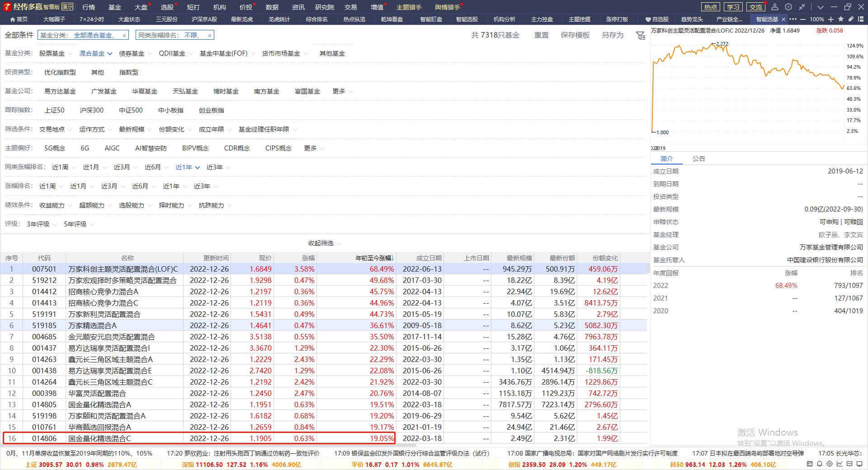Toggle the 优化指数型 investment type

click(x=60, y=72)
